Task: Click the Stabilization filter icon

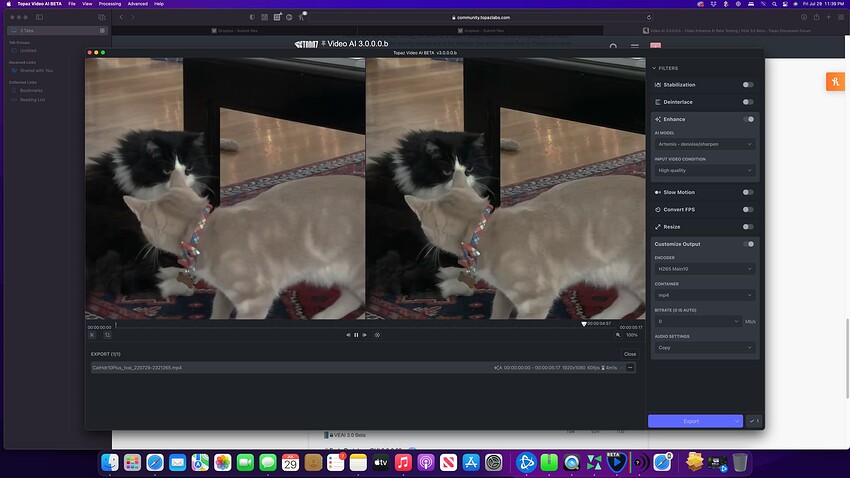Action: click(x=658, y=85)
